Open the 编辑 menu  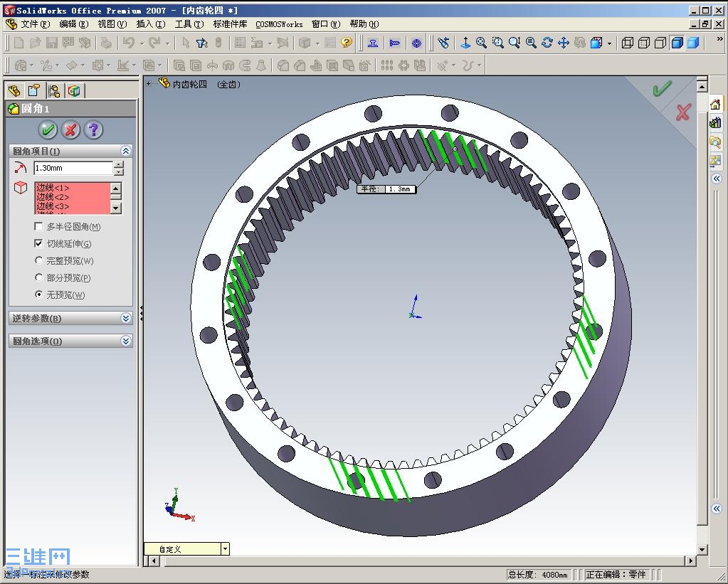(x=74, y=23)
